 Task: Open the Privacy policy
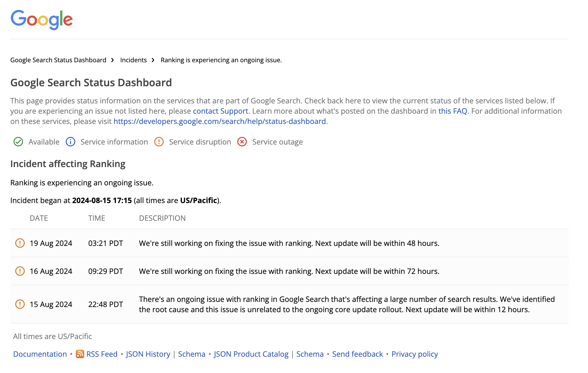click(x=414, y=354)
